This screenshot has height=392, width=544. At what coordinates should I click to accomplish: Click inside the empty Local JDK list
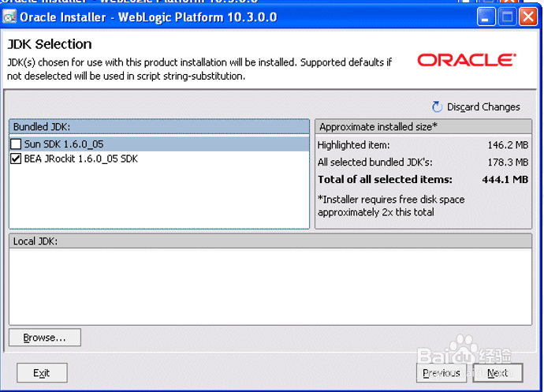(x=270, y=287)
